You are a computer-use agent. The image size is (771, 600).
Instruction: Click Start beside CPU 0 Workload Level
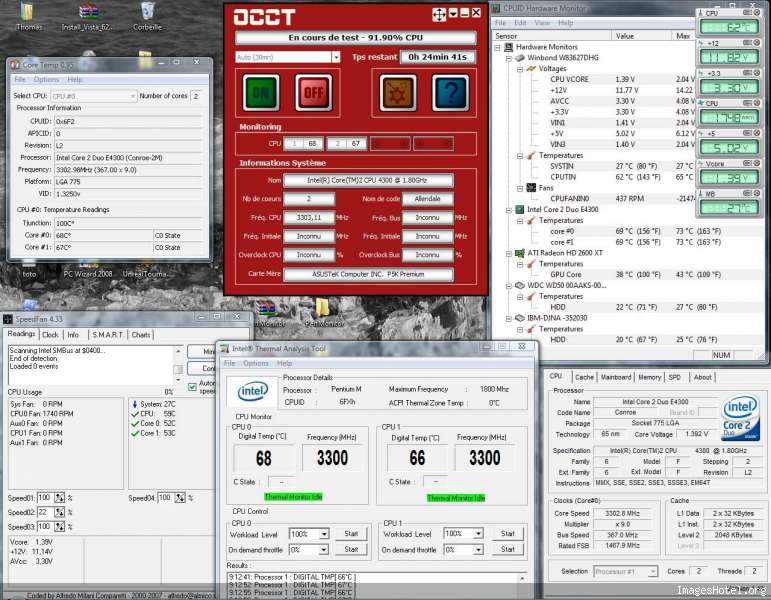point(351,534)
